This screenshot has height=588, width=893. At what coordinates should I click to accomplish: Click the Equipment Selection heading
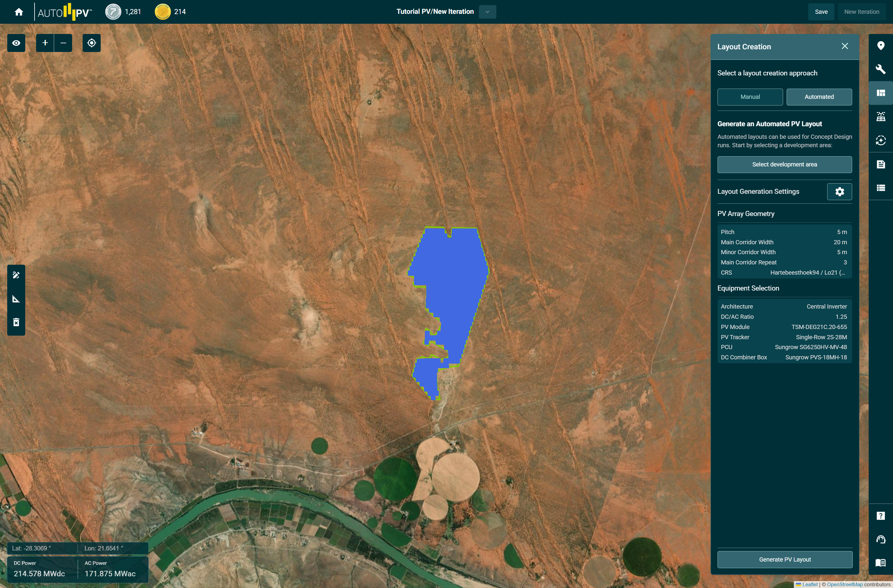[x=748, y=288]
